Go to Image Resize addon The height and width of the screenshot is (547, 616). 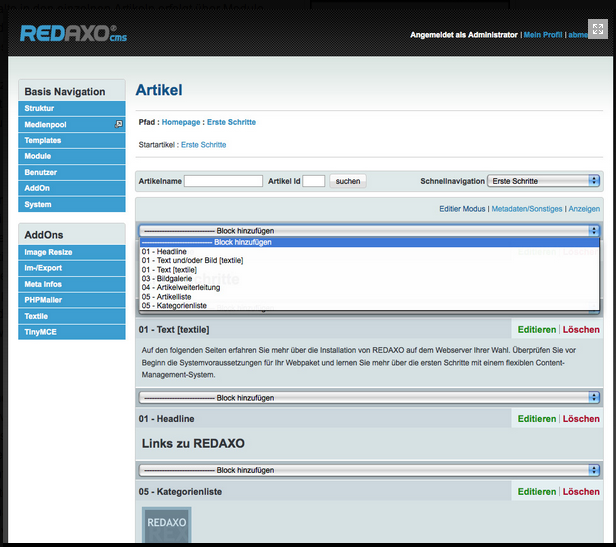click(x=48, y=252)
